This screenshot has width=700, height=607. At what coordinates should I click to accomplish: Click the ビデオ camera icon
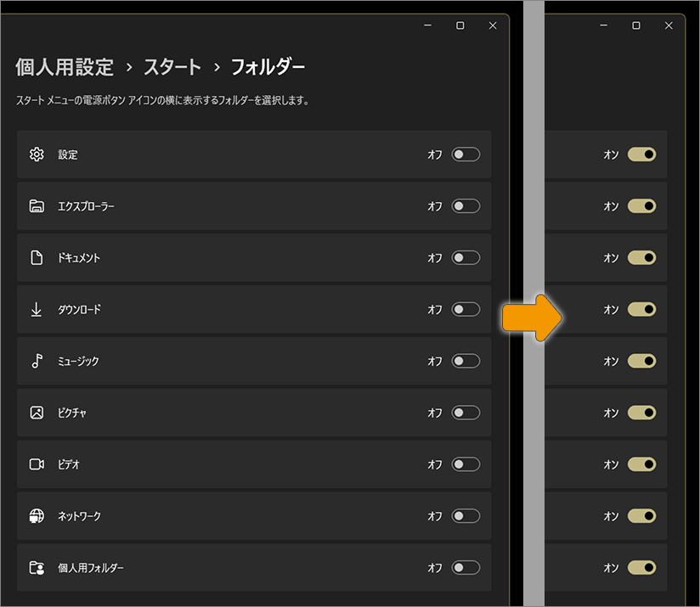pos(37,464)
